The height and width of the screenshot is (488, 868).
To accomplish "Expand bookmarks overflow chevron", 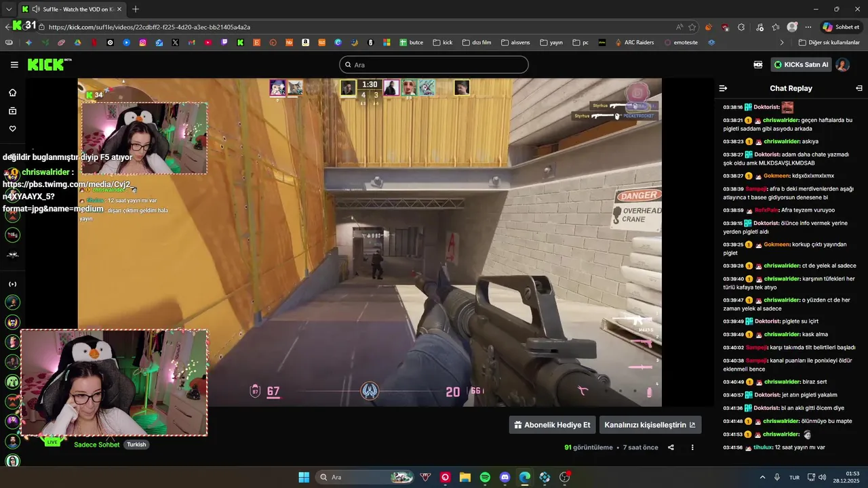I will [782, 42].
